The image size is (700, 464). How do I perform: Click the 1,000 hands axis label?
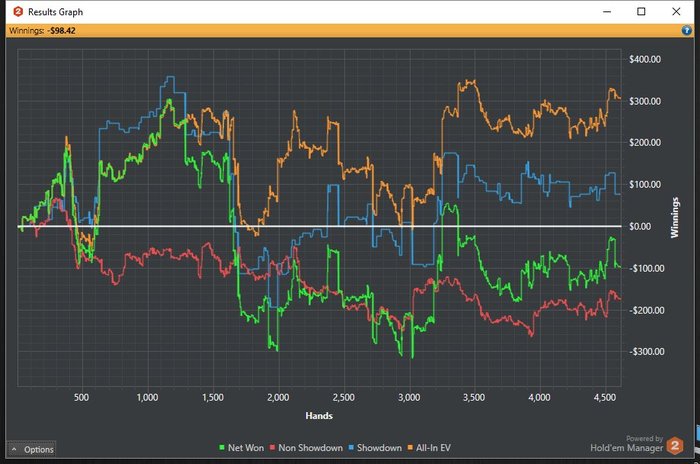click(x=147, y=397)
